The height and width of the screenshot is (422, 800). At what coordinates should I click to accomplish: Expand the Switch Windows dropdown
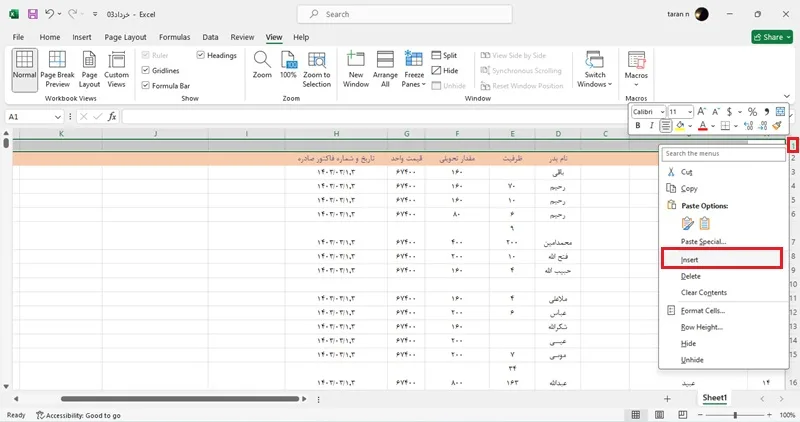coord(594,69)
